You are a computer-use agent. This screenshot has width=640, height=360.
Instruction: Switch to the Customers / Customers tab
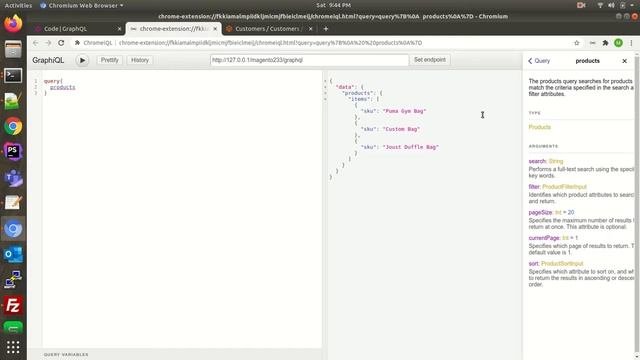click(268, 29)
